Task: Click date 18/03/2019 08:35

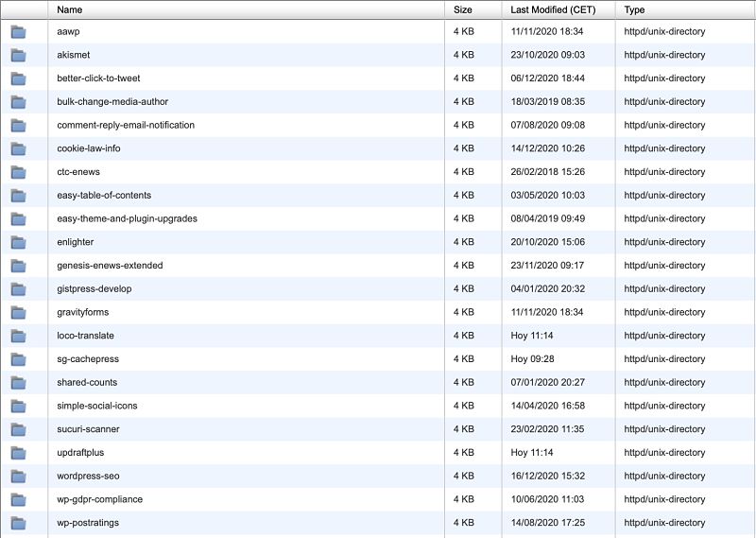Action: coord(548,102)
